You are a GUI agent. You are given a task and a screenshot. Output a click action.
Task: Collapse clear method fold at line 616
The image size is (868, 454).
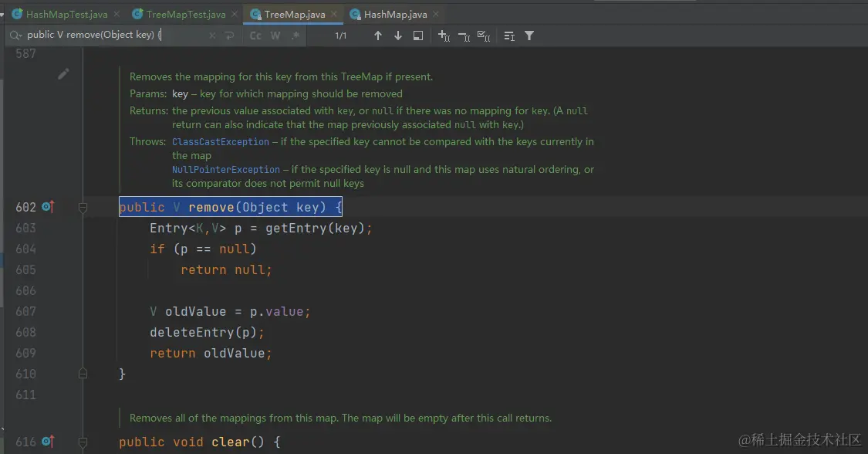tap(83, 442)
